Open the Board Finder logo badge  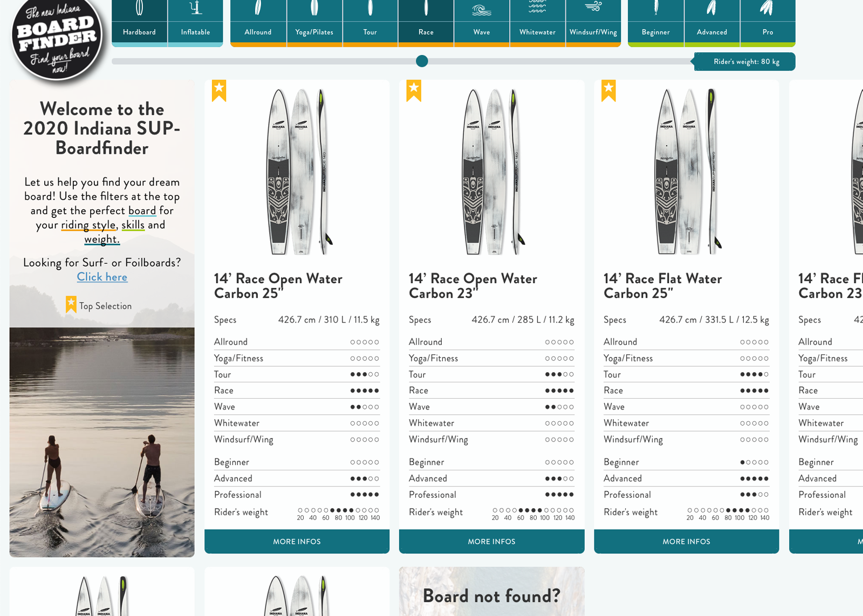(x=57, y=39)
